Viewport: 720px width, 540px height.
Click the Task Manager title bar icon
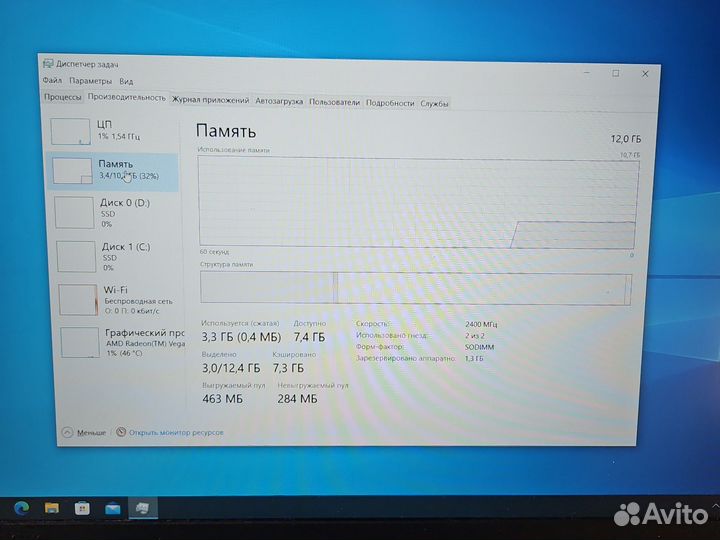(x=48, y=63)
